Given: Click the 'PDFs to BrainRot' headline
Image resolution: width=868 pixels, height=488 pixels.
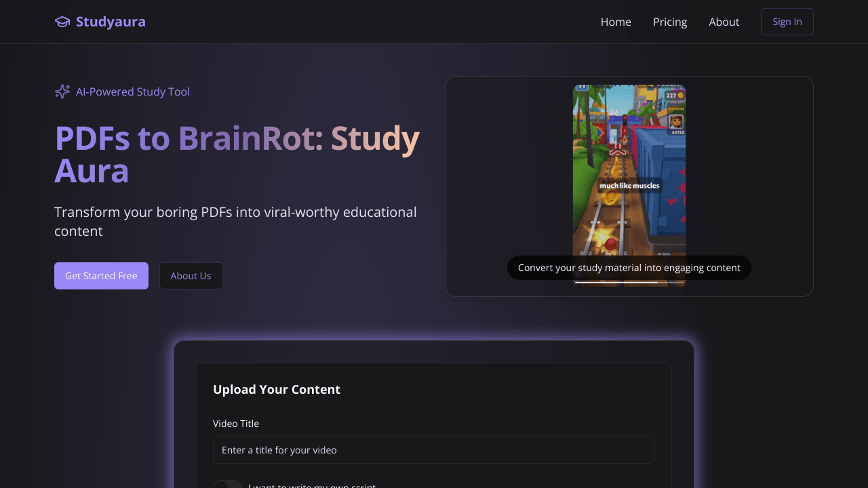Looking at the screenshot, I should tap(237, 154).
